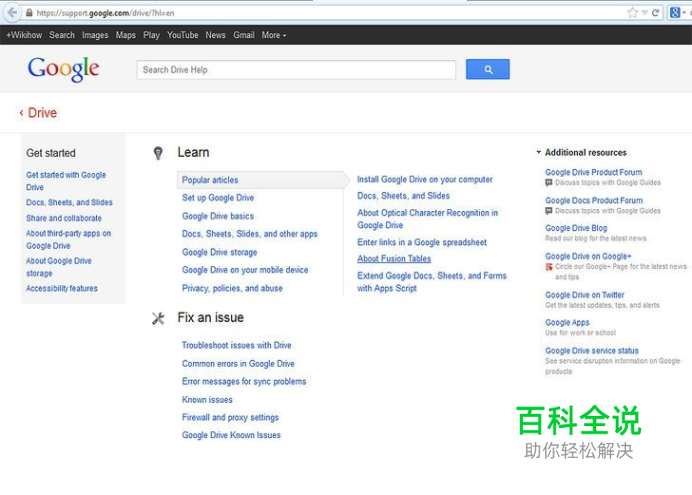Visit the Google Docs Product Forum

(x=594, y=200)
